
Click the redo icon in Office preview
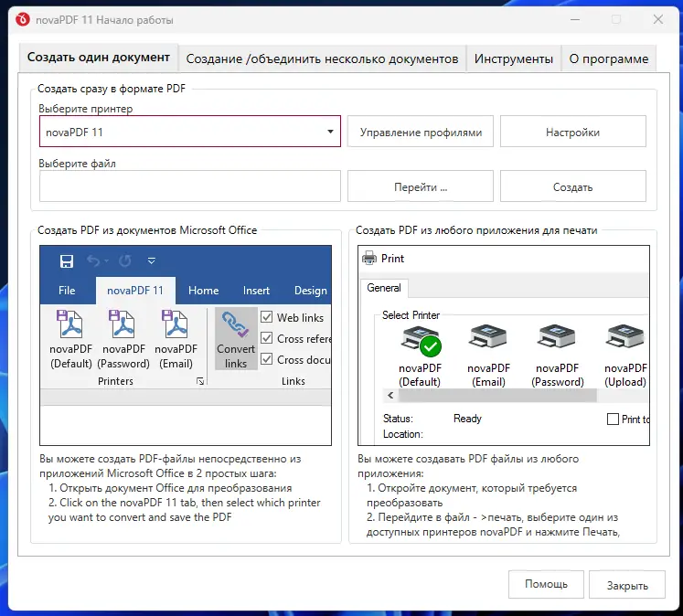pos(125,260)
